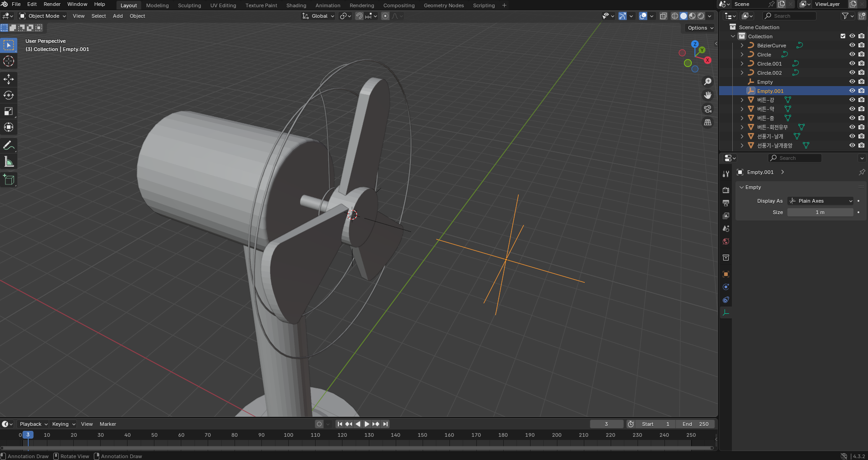Screen dimensions: 868x460
Task: Hide the Circle object in viewport
Action: (x=852, y=55)
